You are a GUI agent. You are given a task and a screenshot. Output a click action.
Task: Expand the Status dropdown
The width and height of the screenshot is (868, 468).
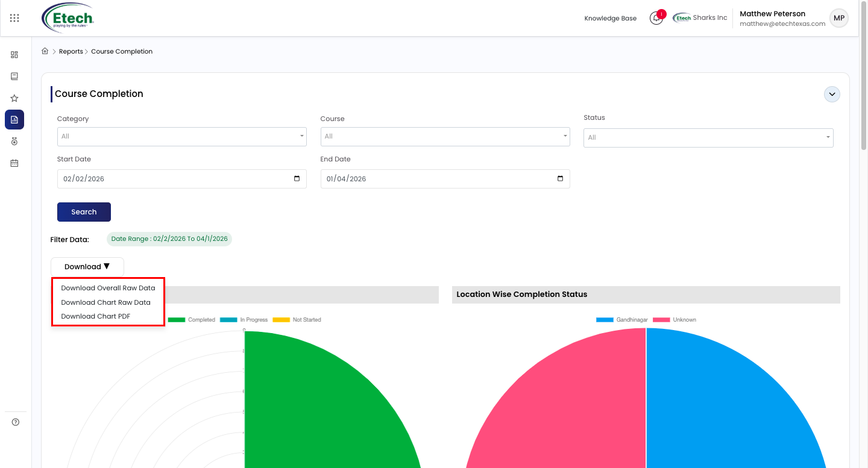[x=708, y=138]
